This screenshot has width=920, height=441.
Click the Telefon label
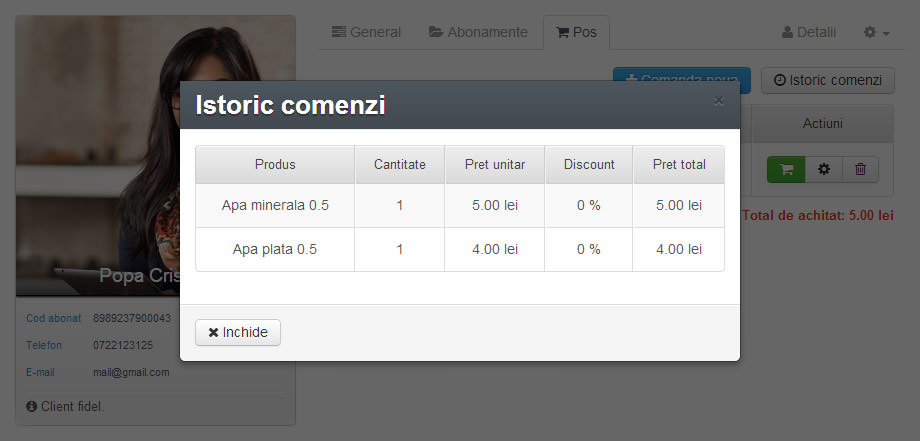[x=44, y=345]
